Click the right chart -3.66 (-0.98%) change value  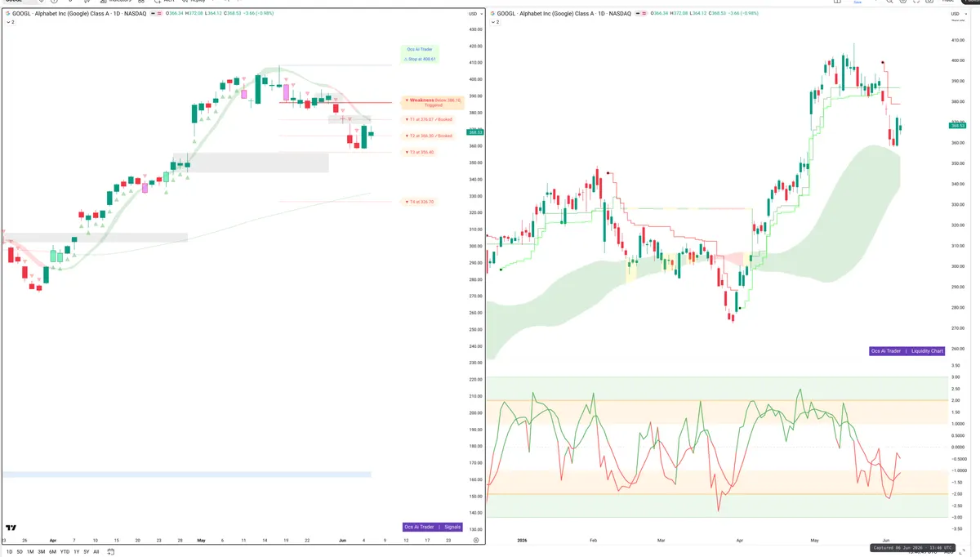pos(742,14)
